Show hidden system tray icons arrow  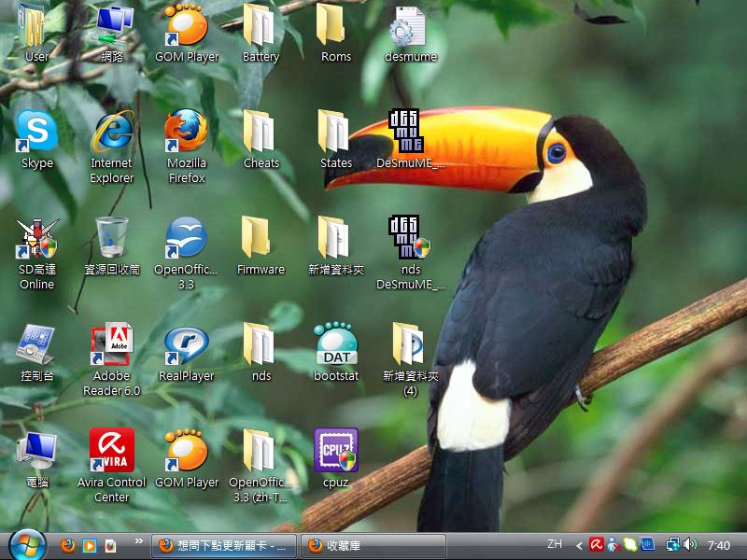pos(579,545)
